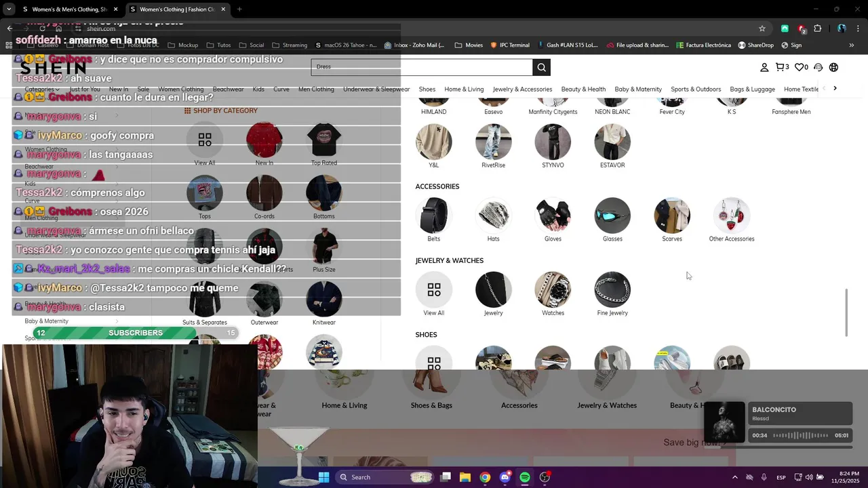Viewport: 868px width, 488px height.
Task: Open Beauty & Health menu
Action: (583, 89)
